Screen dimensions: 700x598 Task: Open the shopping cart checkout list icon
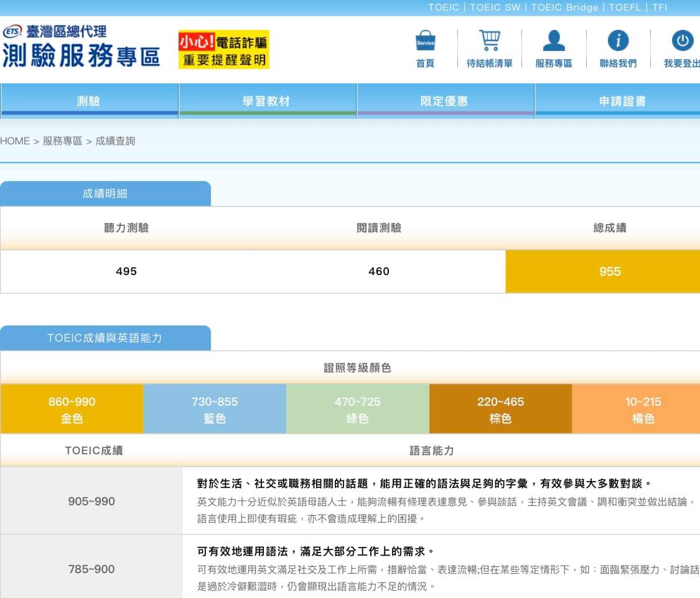tap(490, 40)
